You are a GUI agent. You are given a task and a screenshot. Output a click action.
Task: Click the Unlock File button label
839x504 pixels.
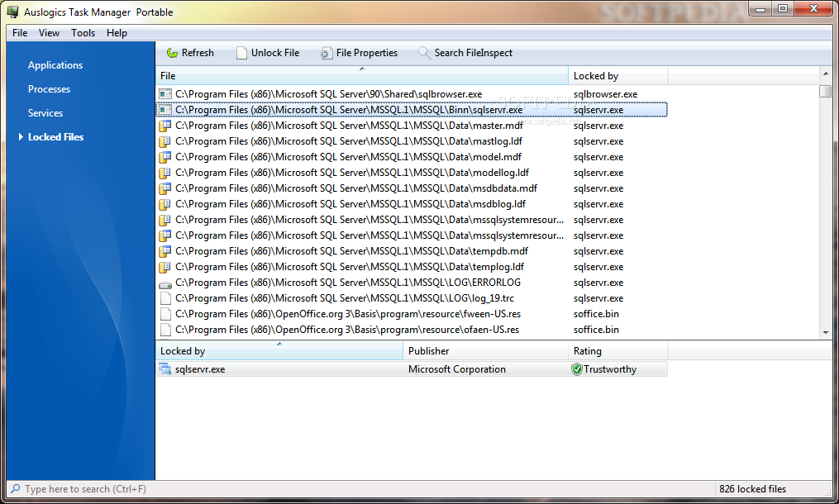pos(275,53)
